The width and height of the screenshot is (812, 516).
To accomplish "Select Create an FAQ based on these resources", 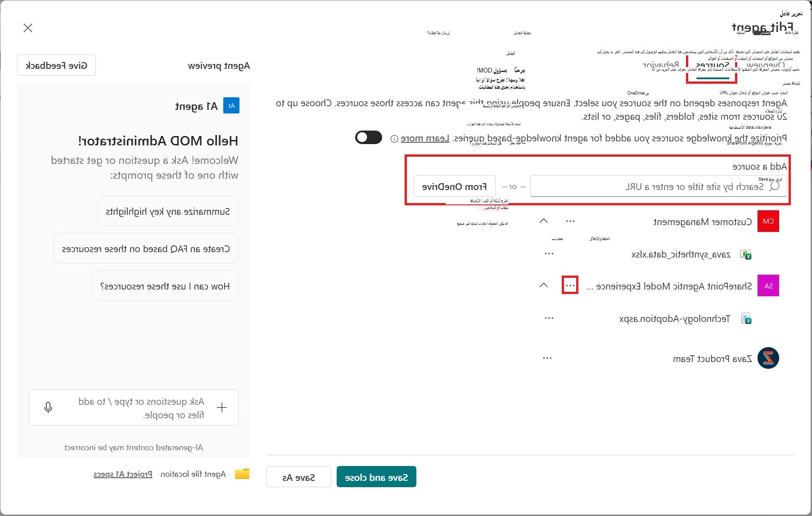I will click(146, 249).
